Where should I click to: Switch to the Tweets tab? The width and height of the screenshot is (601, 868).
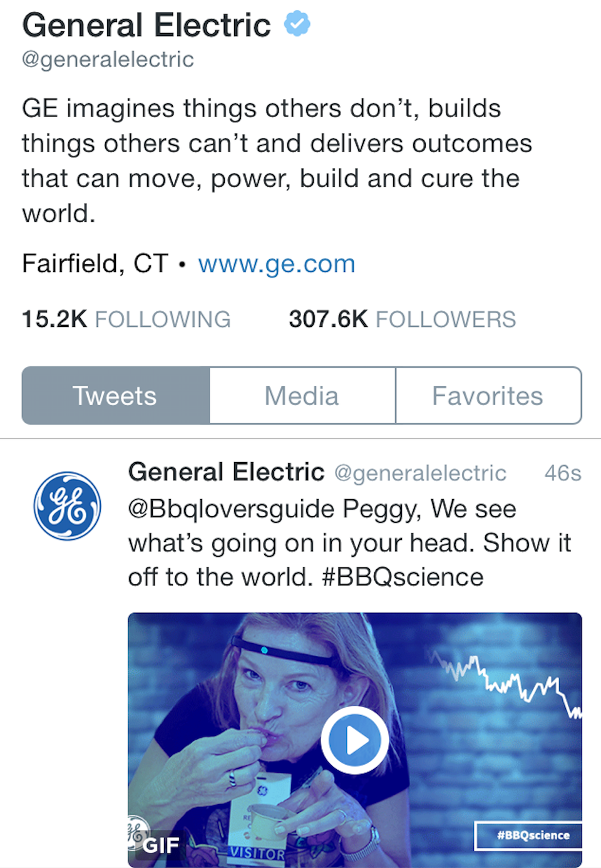115,396
